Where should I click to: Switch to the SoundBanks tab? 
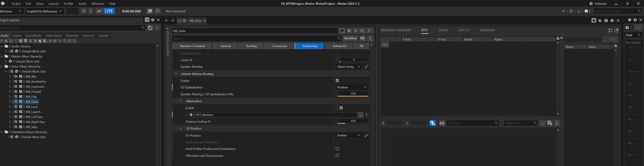pyautogui.click(x=33, y=36)
